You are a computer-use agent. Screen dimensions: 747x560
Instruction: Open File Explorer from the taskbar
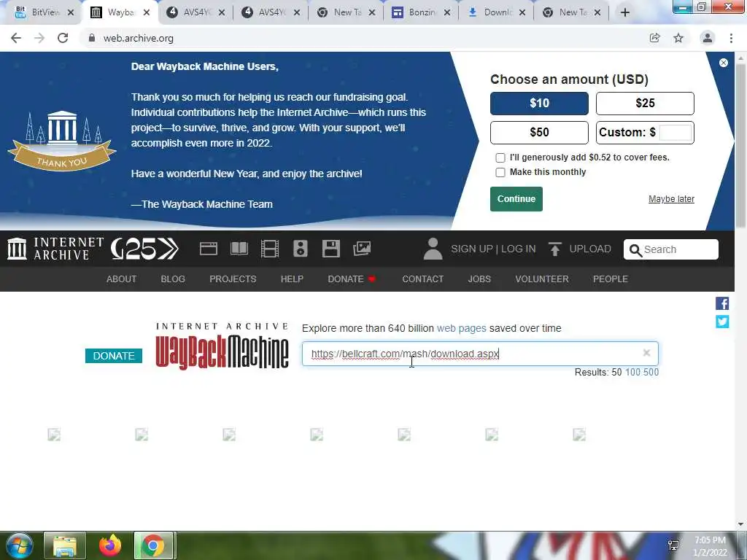tap(65, 545)
